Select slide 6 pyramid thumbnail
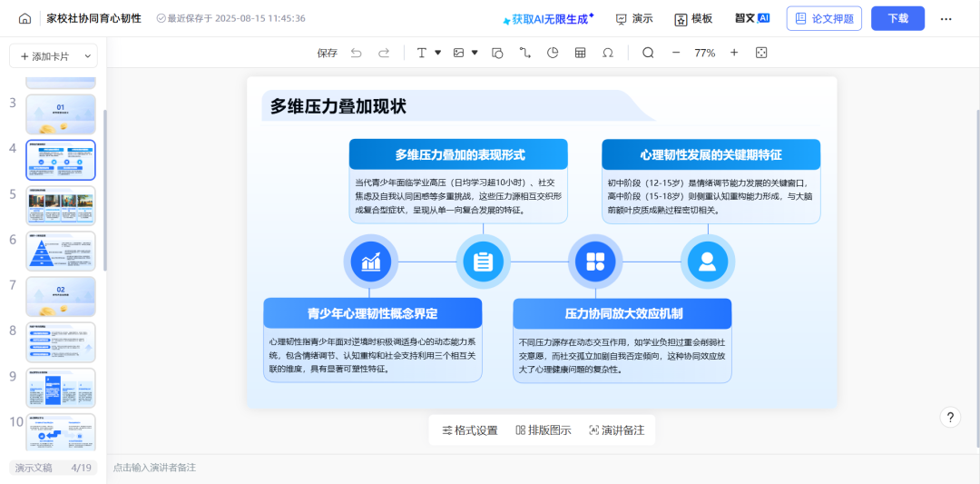Screen dimensions: 980x484 pos(61,251)
